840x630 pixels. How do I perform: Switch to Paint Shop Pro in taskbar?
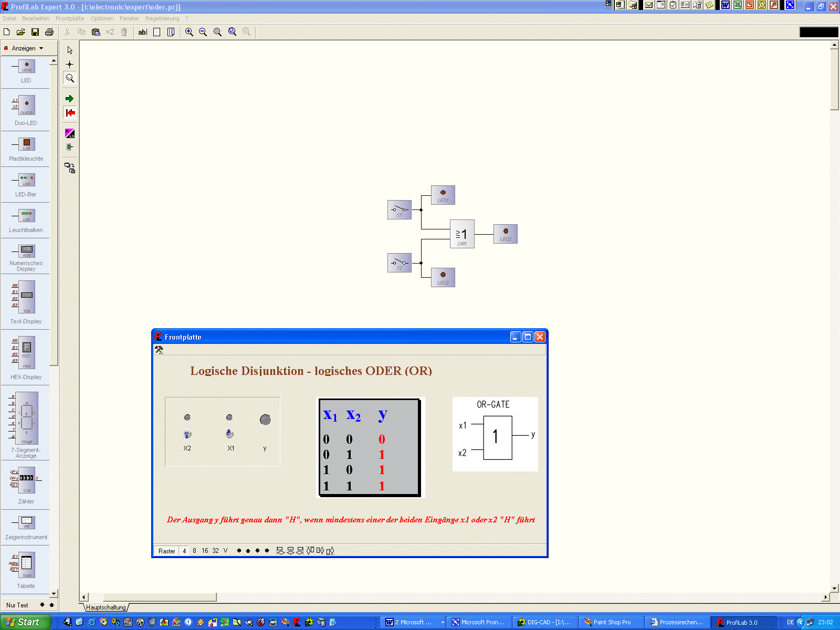tap(611, 622)
